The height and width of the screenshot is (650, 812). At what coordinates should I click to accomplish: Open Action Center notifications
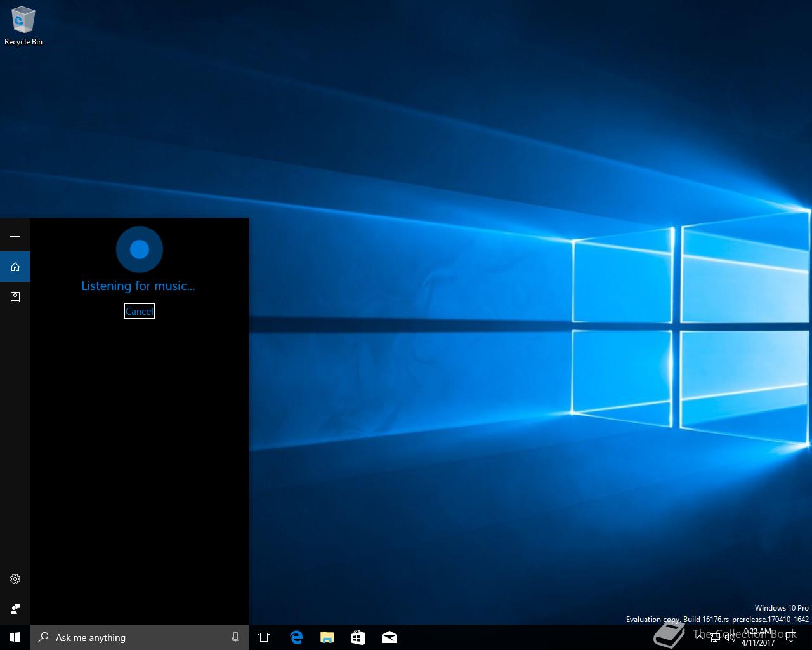tap(791, 637)
